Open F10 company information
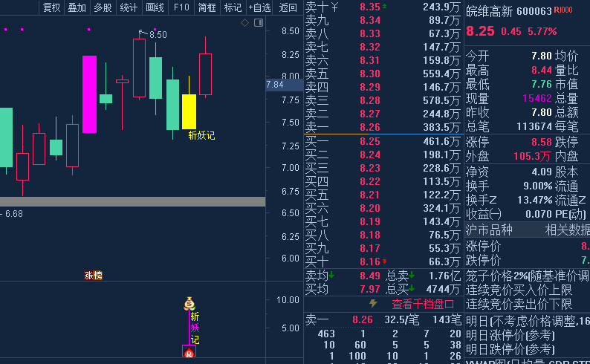 click(181, 7)
